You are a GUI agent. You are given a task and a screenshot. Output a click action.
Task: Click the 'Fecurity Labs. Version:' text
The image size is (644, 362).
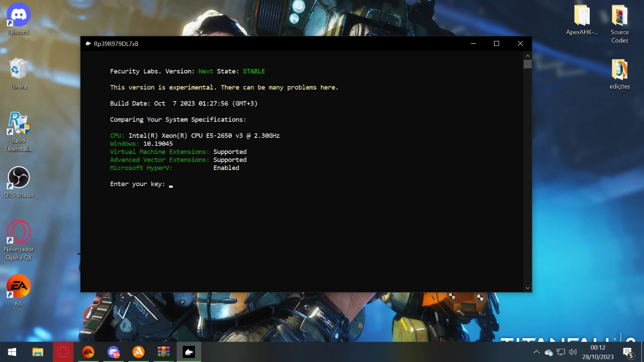pos(152,71)
